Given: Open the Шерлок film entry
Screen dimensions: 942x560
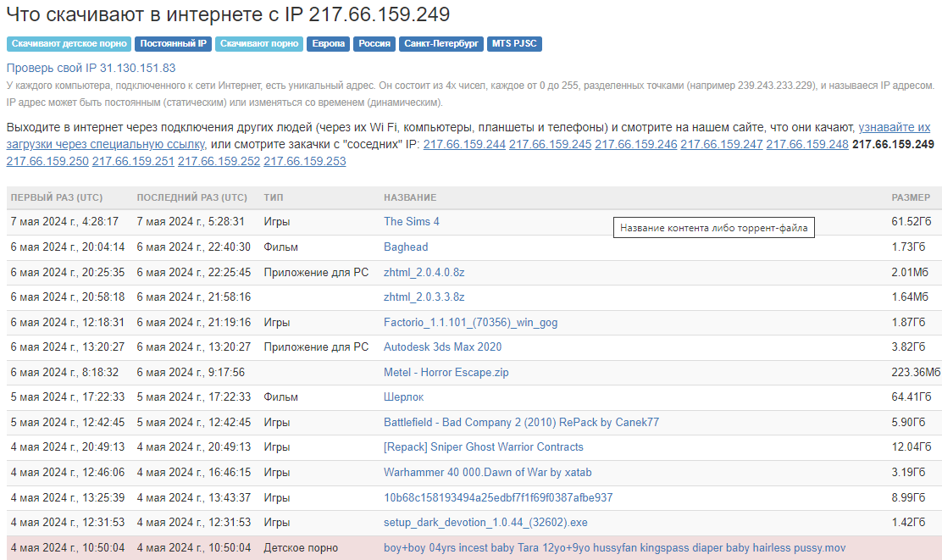Looking at the screenshot, I should [404, 397].
